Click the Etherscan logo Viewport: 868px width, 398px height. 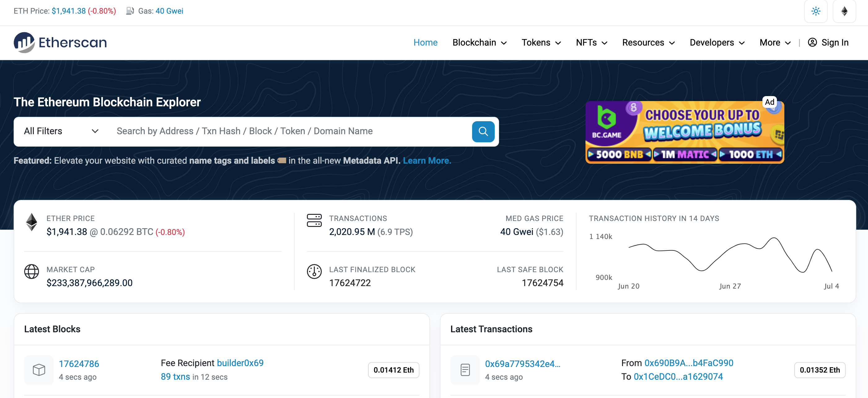pyautogui.click(x=60, y=42)
